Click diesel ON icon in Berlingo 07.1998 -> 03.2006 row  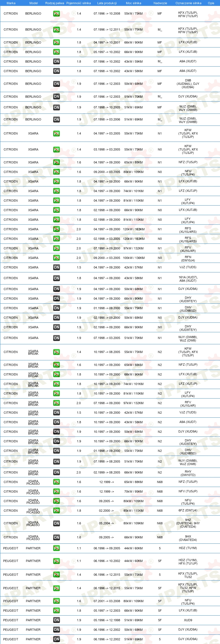pyautogui.click(x=57, y=119)
